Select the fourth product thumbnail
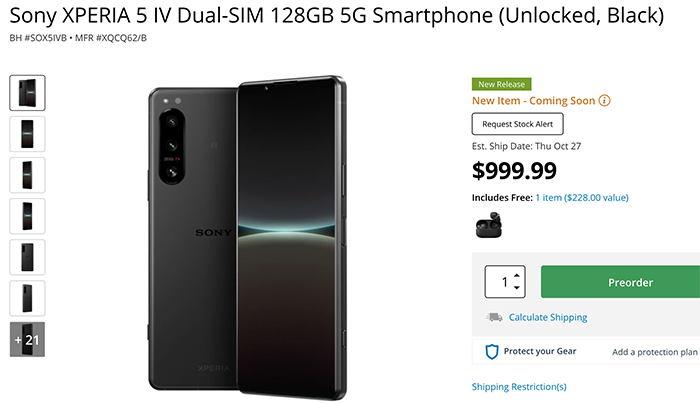700x403 pixels. pyautogui.click(x=27, y=216)
